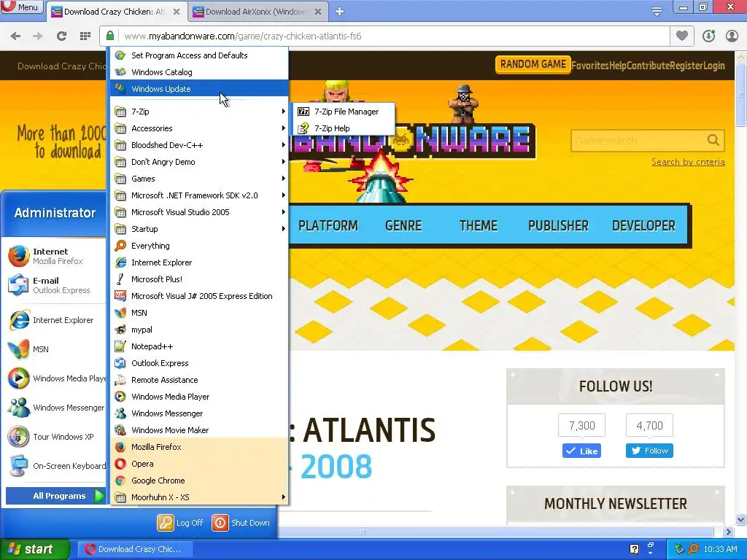
Task: Click the heart bookmark icon in address bar
Action: 682,36
